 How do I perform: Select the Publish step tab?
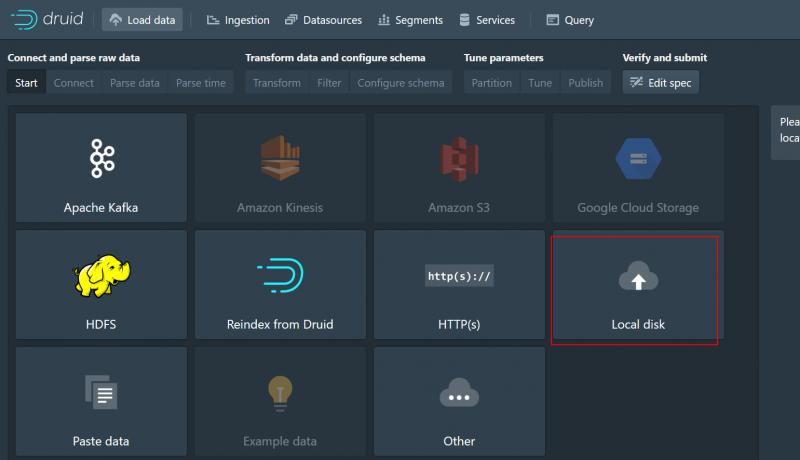pos(586,83)
